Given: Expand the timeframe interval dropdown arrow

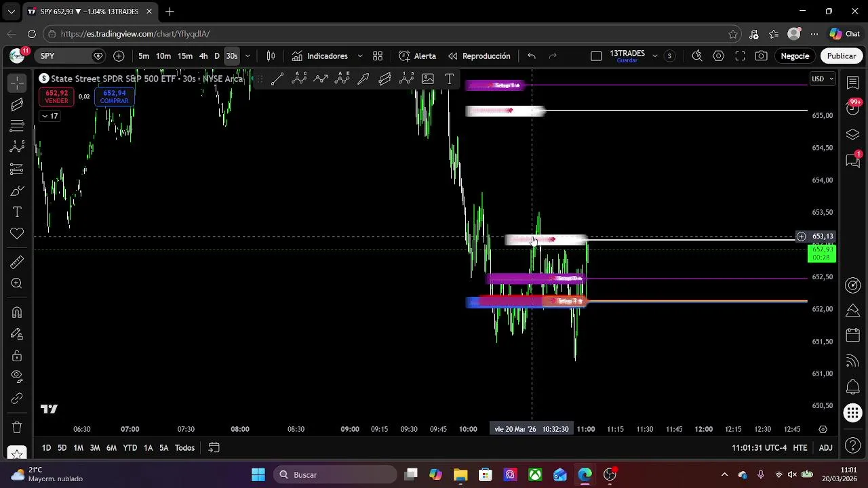Looking at the screenshot, I should 248,56.
